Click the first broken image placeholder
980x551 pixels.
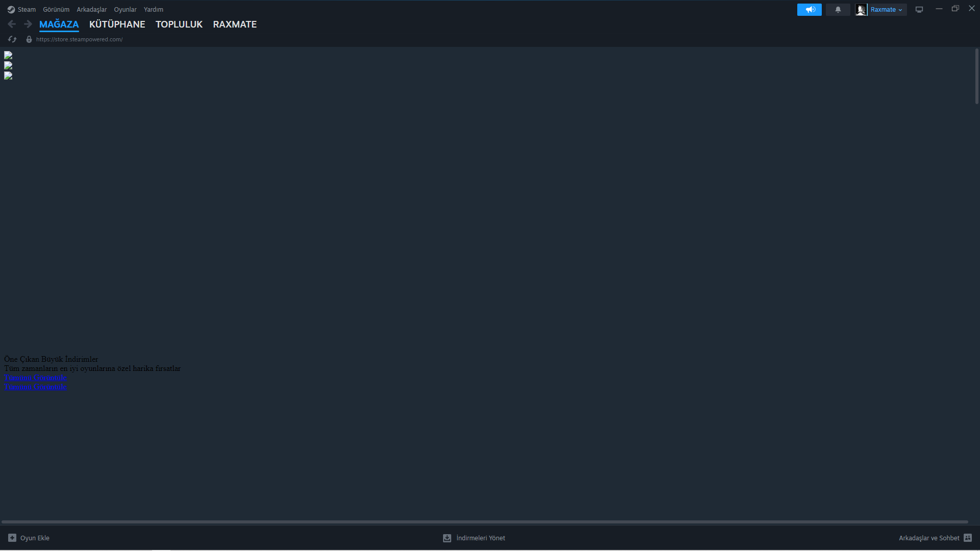click(x=8, y=56)
